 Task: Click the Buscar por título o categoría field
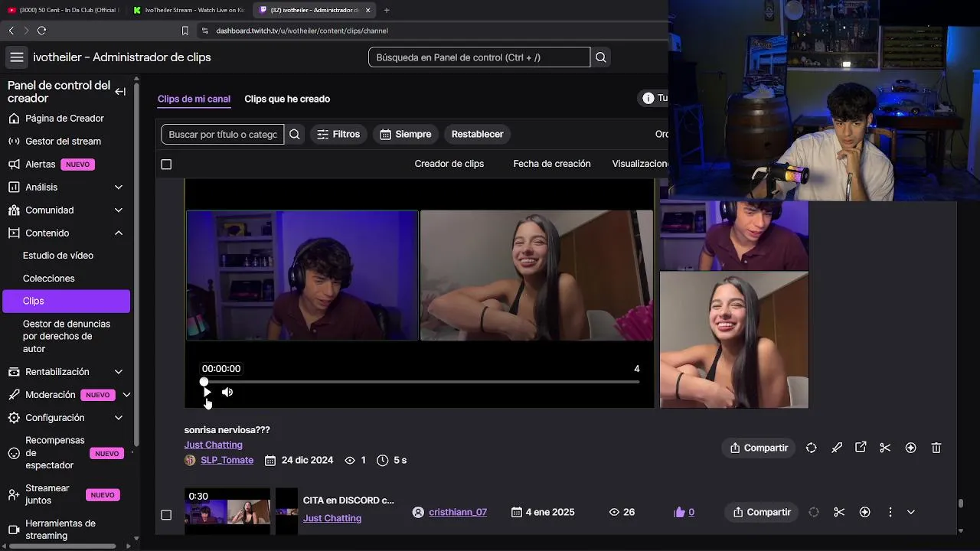[x=223, y=134]
